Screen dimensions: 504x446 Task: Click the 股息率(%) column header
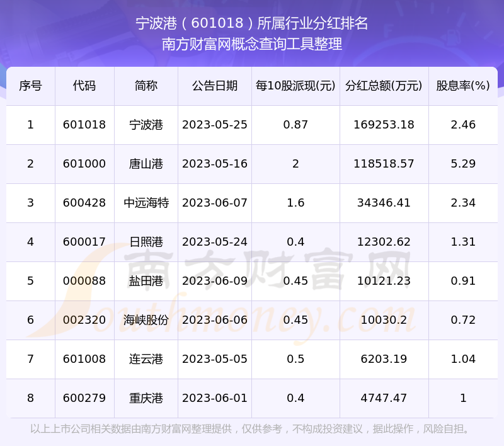[x=463, y=86]
